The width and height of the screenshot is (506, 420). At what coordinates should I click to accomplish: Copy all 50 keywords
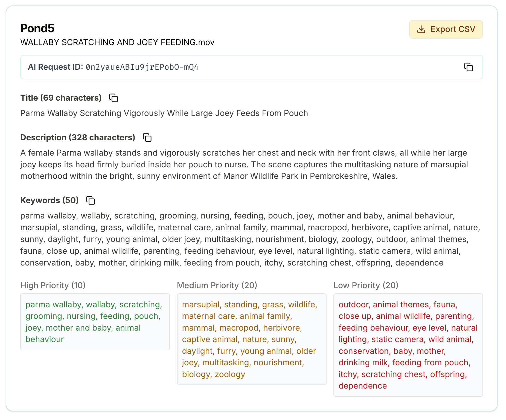(91, 200)
